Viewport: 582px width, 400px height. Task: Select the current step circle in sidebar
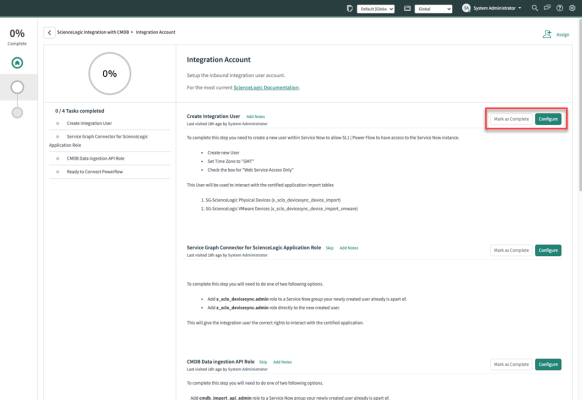[x=17, y=87]
